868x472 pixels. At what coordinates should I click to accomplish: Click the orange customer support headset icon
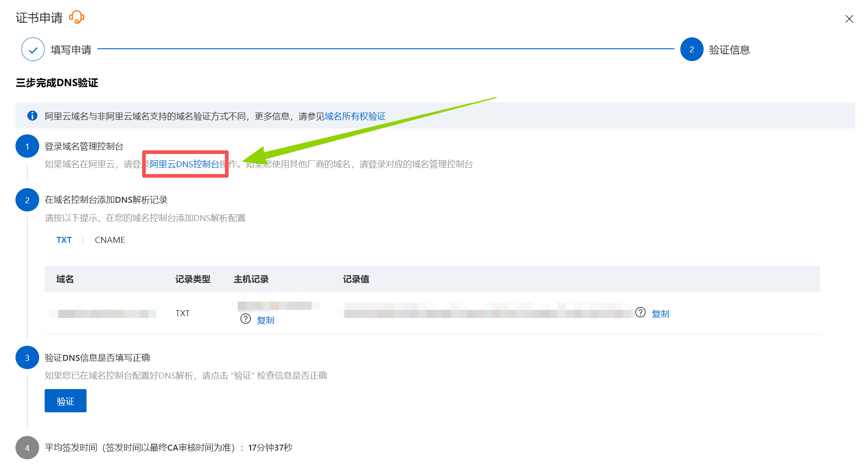coord(77,17)
